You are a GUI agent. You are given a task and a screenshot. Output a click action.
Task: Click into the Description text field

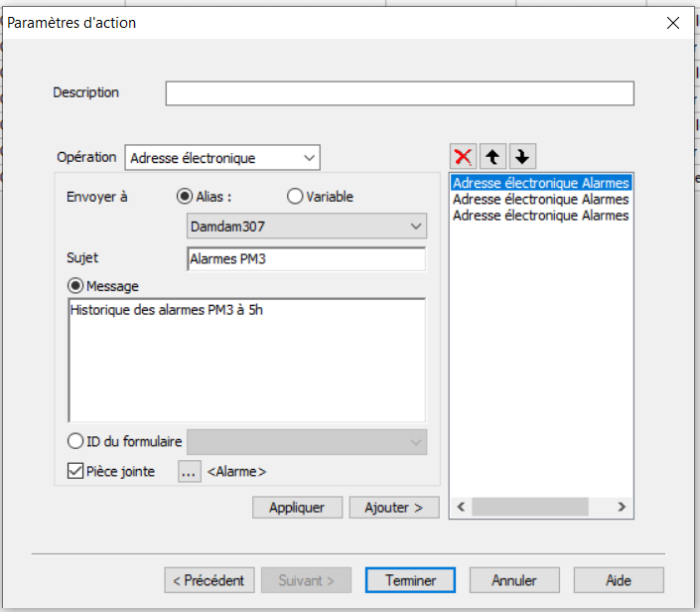point(399,93)
